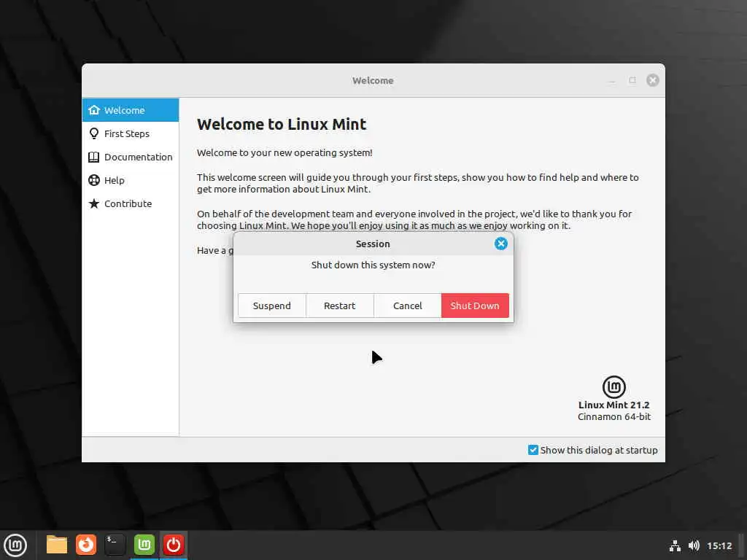This screenshot has height=560, width=747.
Task: Open the network connections tray icon
Action: 675,545
